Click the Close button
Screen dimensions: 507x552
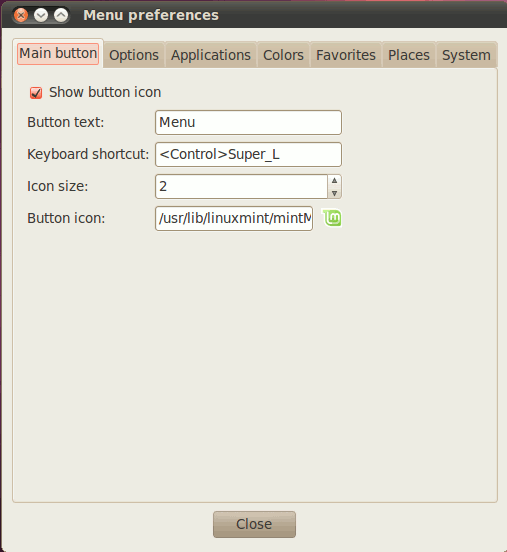pyautogui.click(x=254, y=524)
